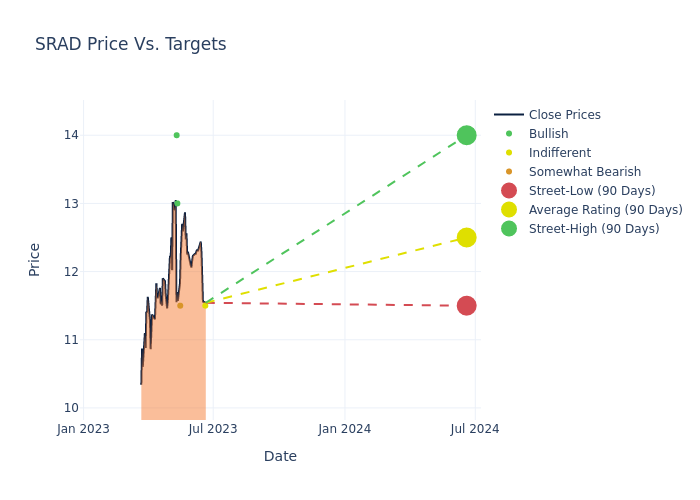Select the orange Somewhat Bearish data point
Image resolution: width=700 pixels, height=500 pixels.
180,306
